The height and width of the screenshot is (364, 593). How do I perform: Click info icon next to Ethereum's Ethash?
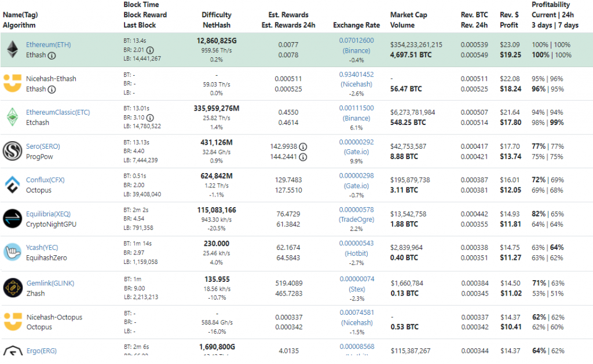click(x=52, y=56)
